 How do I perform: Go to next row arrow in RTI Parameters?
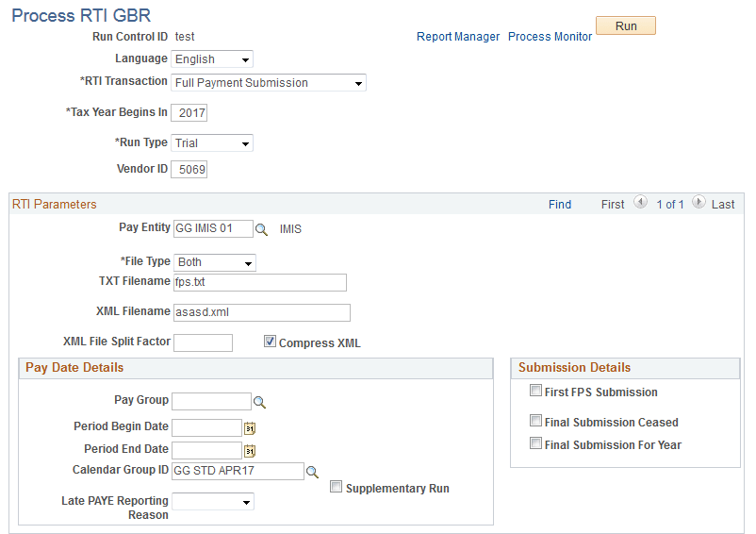pyautogui.click(x=698, y=202)
